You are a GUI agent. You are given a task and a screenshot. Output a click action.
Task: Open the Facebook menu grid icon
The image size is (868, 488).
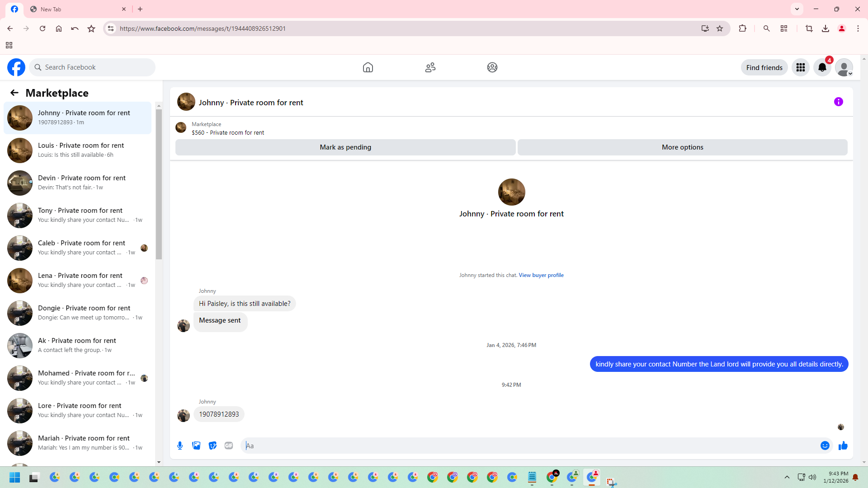(x=800, y=67)
